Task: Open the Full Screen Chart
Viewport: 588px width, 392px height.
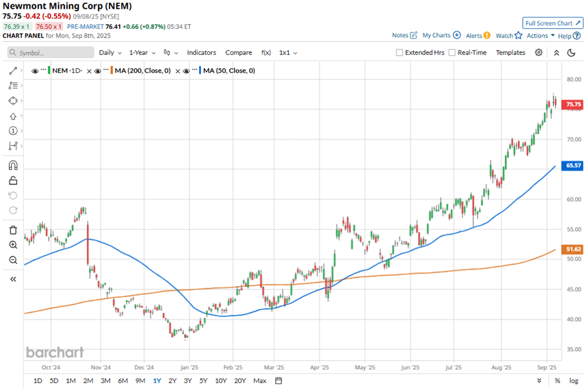Action: (x=553, y=23)
